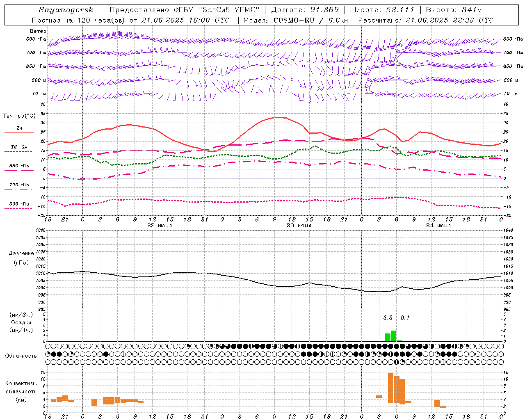Image resolution: width=525 pixels, height=420 pixels.
Task: Click the tallest green precipitation bar
Action: pyautogui.click(x=394, y=336)
